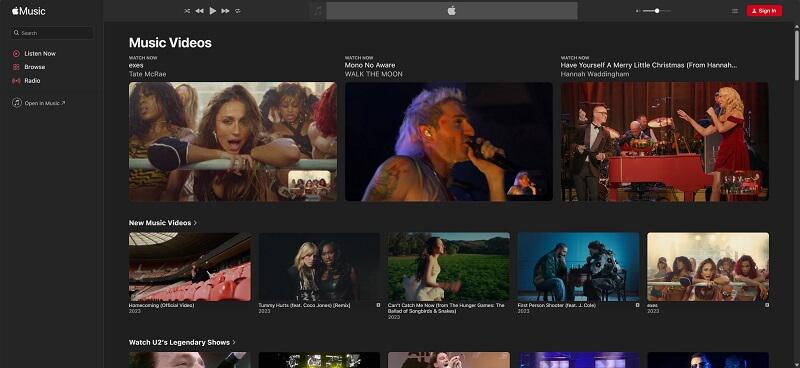This screenshot has width=800, height=368.
Task: Click the magnifier icon in the search box
Action: pyautogui.click(x=17, y=33)
